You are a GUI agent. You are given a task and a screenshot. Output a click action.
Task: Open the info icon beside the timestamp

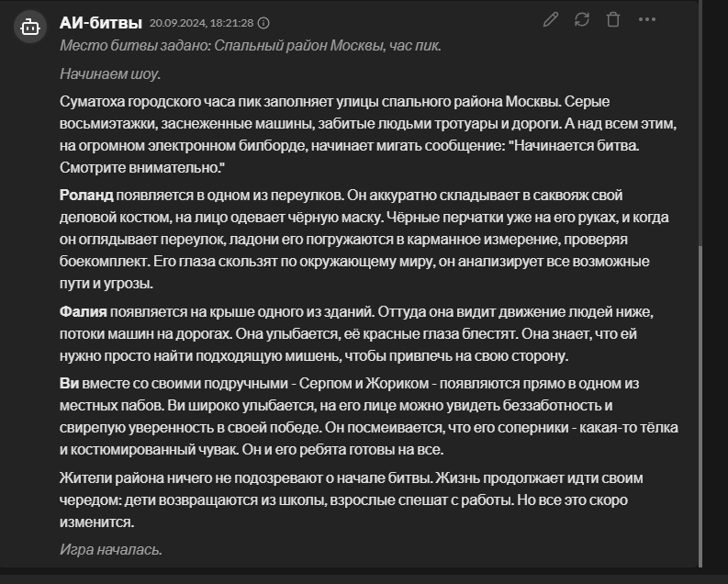click(x=263, y=23)
